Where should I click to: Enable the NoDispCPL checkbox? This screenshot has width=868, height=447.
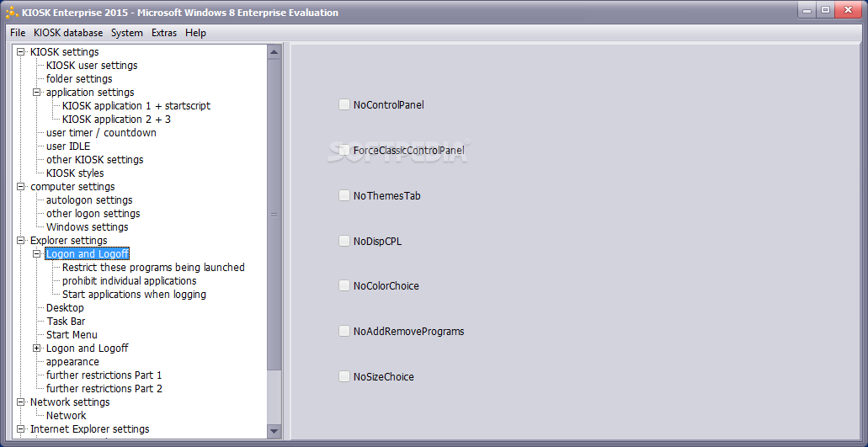click(x=343, y=241)
